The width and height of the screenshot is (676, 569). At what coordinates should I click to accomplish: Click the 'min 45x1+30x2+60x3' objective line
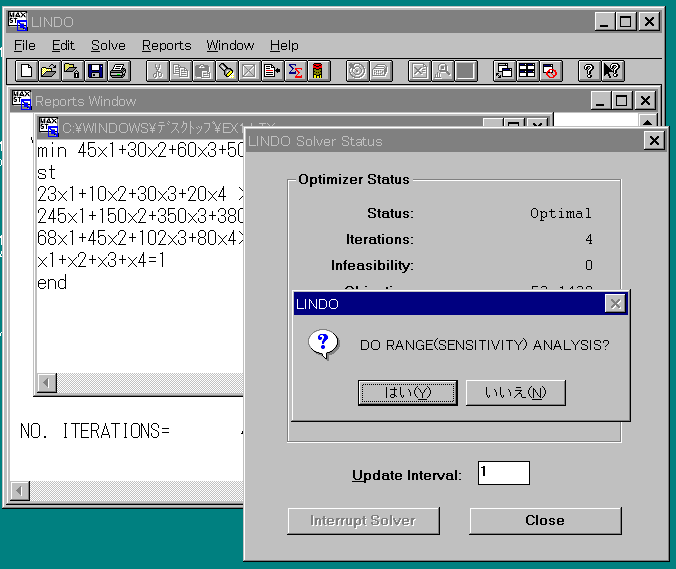pos(140,150)
